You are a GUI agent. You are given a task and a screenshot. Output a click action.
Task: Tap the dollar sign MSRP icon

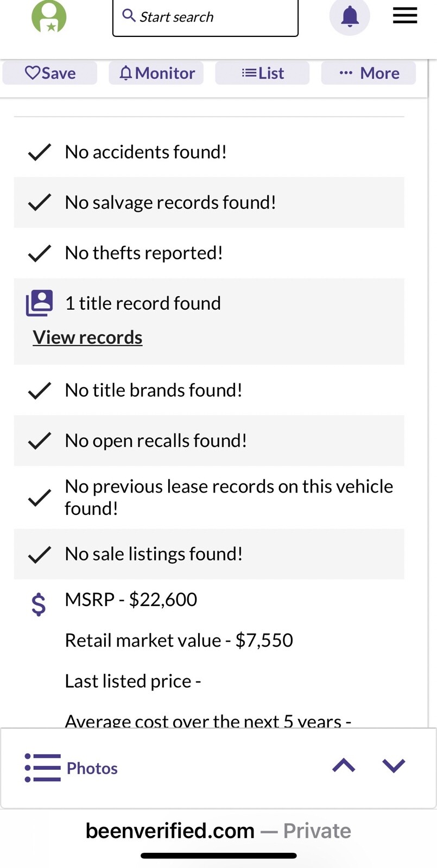[39, 604]
